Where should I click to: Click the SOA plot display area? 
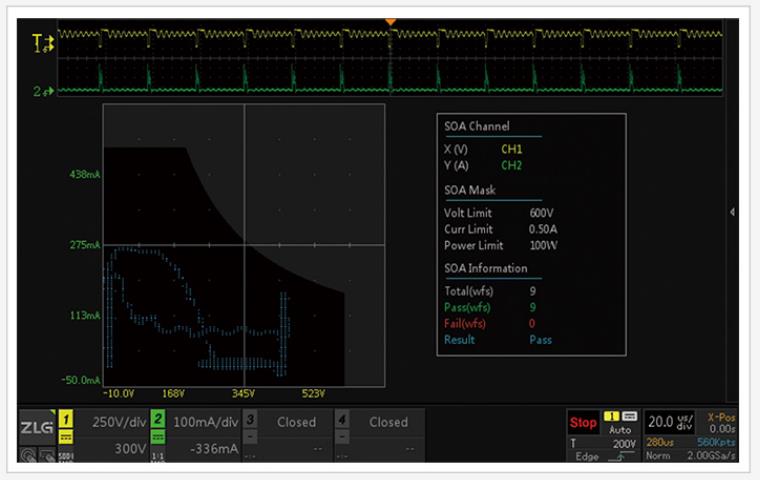244,245
